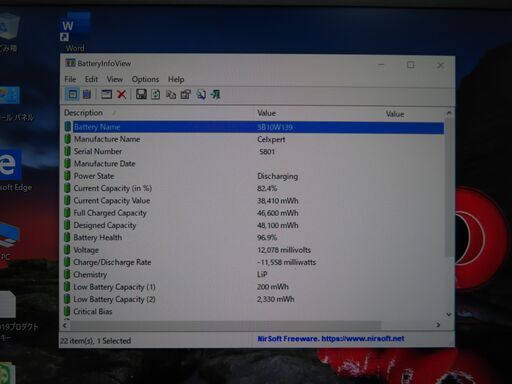Screen dimensions: 512x384
Task: Click the Exit toolbar icon
Action: click(x=215, y=95)
